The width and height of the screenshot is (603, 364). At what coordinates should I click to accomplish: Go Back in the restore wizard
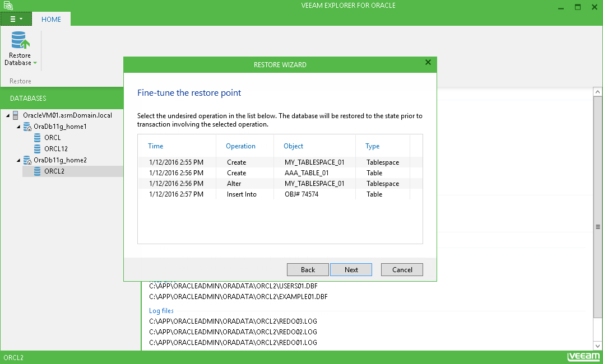308,269
